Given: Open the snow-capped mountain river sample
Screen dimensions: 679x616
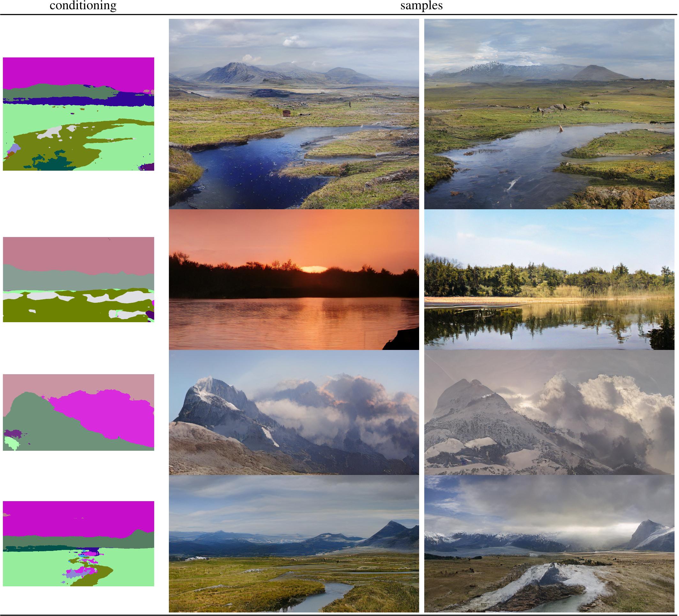Looking at the screenshot, I should [x=549, y=114].
